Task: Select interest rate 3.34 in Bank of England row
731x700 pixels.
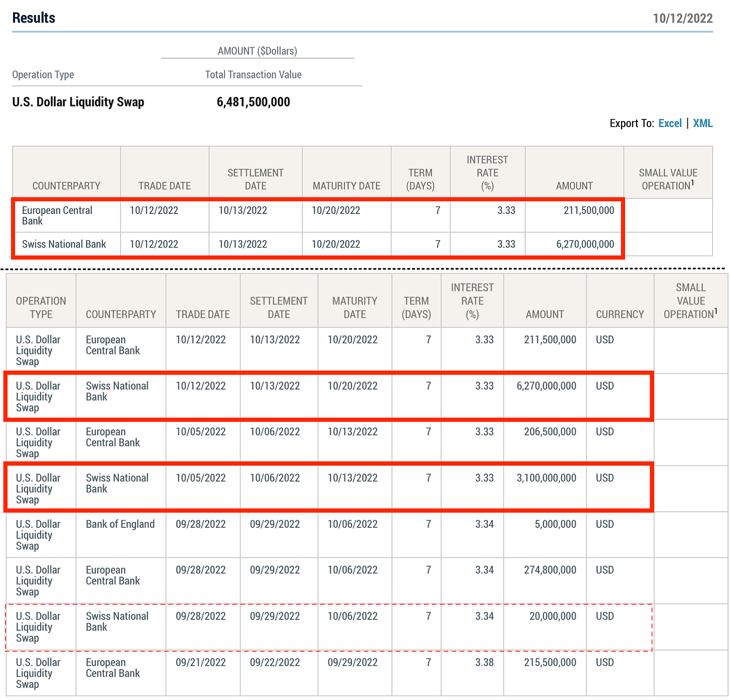Action: point(484,524)
